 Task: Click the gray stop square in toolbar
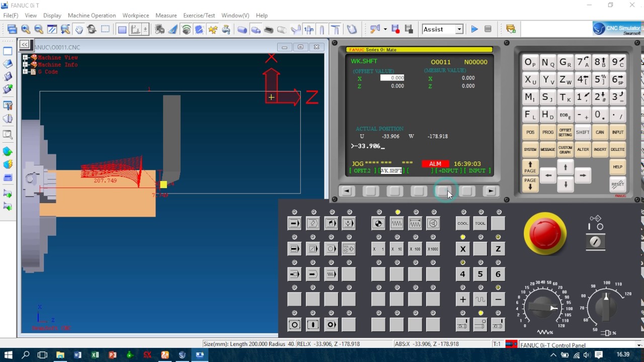point(488,29)
